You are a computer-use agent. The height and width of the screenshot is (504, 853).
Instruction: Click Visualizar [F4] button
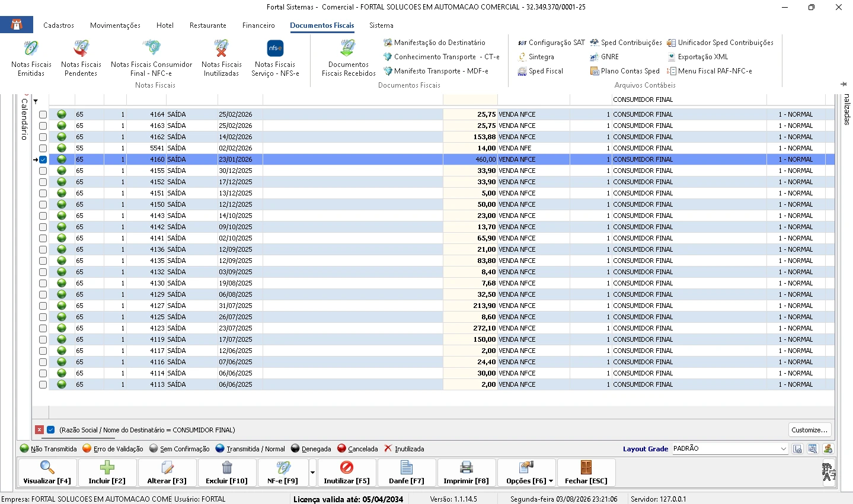point(47,473)
